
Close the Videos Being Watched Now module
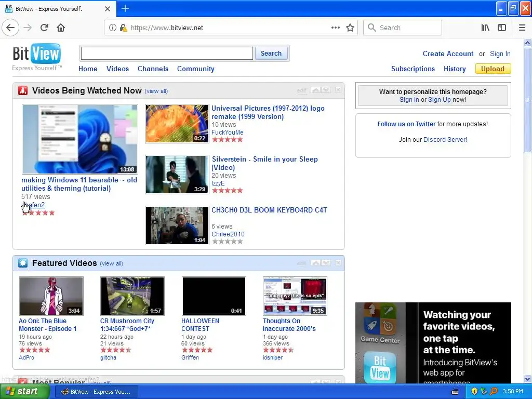pos(338,90)
